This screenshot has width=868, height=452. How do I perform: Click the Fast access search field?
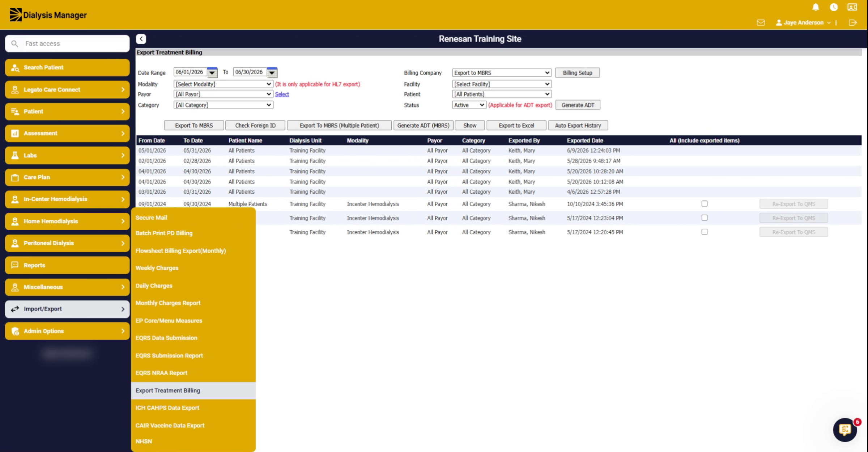pyautogui.click(x=67, y=43)
